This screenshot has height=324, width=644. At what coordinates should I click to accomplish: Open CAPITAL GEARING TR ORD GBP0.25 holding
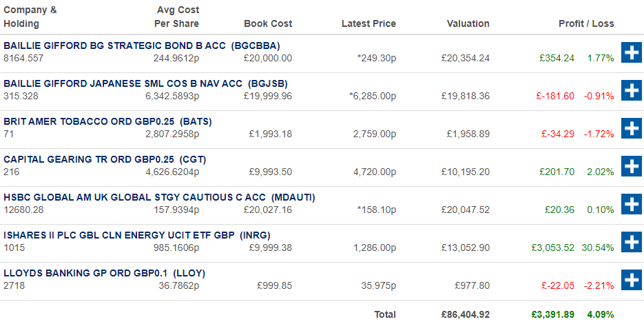click(x=105, y=159)
